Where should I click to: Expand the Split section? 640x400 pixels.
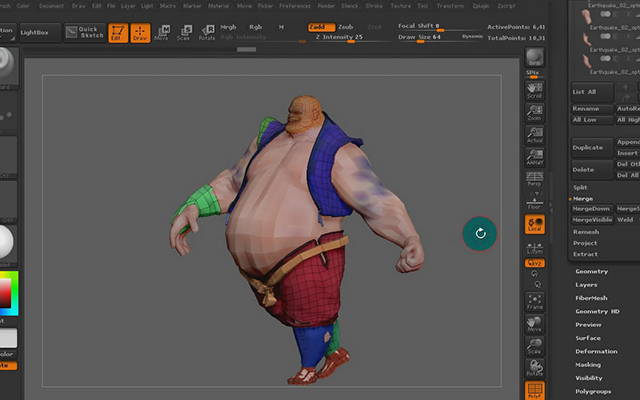pyautogui.click(x=580, y=187)
